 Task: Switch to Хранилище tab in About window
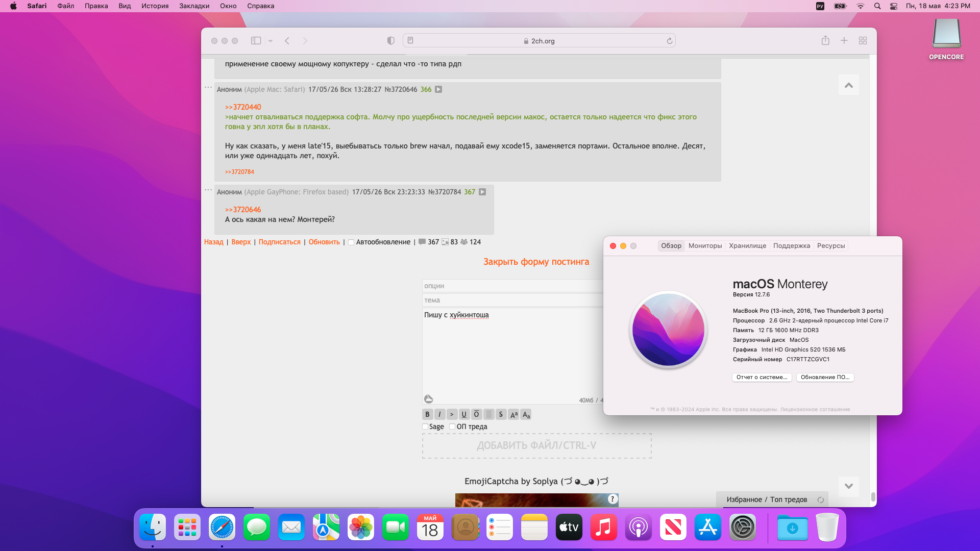tap(748, 246)
